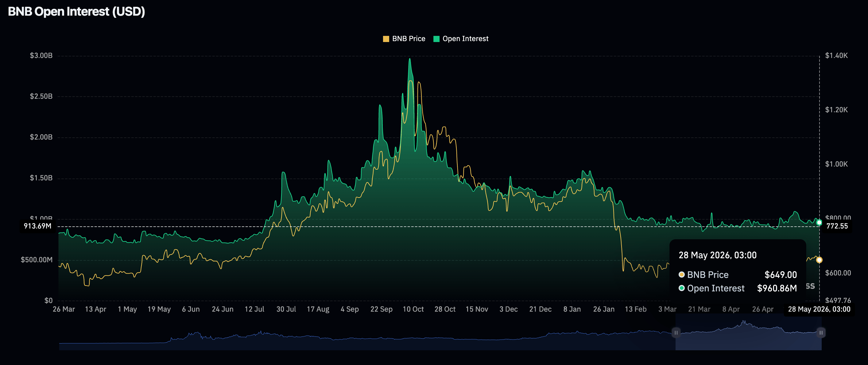
Task: Click the 772.55 crosshair label on right axis
Action: point(837,226)
